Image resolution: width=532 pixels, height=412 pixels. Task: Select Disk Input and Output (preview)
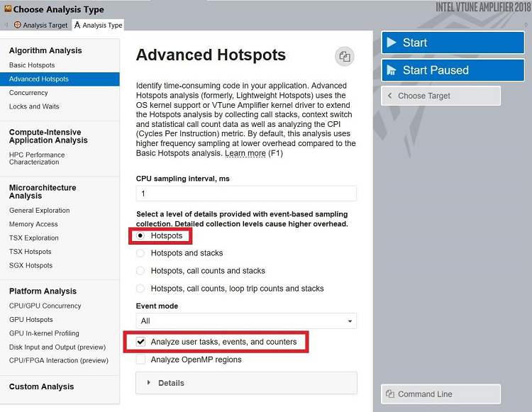(x=57, y=347)
